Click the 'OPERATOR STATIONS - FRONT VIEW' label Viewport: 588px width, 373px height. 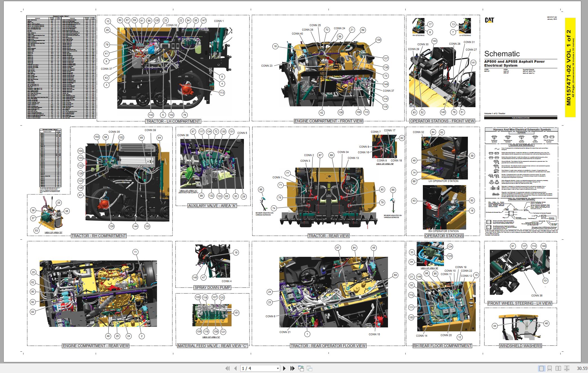[442, 121]
